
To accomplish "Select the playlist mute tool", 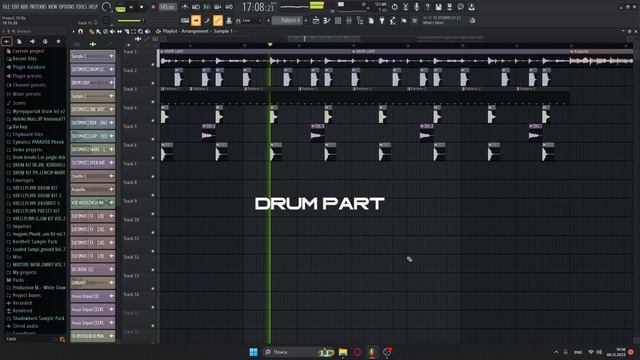I will click(x=112, y=31).
